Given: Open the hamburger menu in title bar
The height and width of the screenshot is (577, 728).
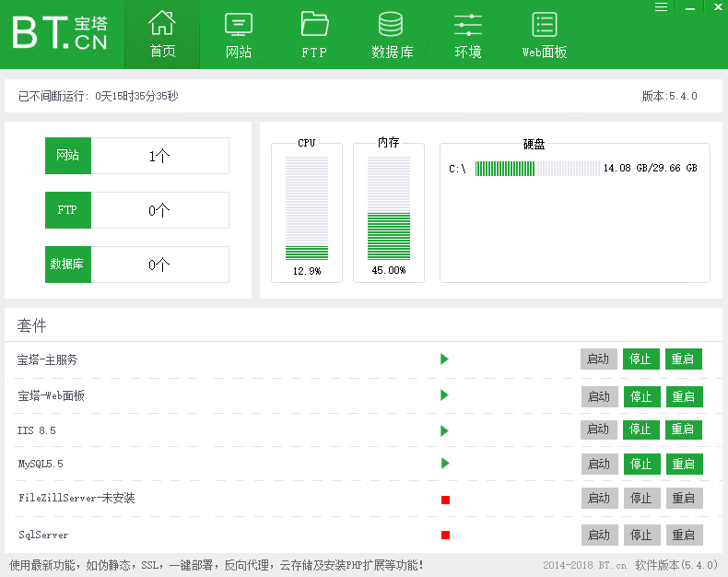Looking at the screenshot, I should (661, 7).
